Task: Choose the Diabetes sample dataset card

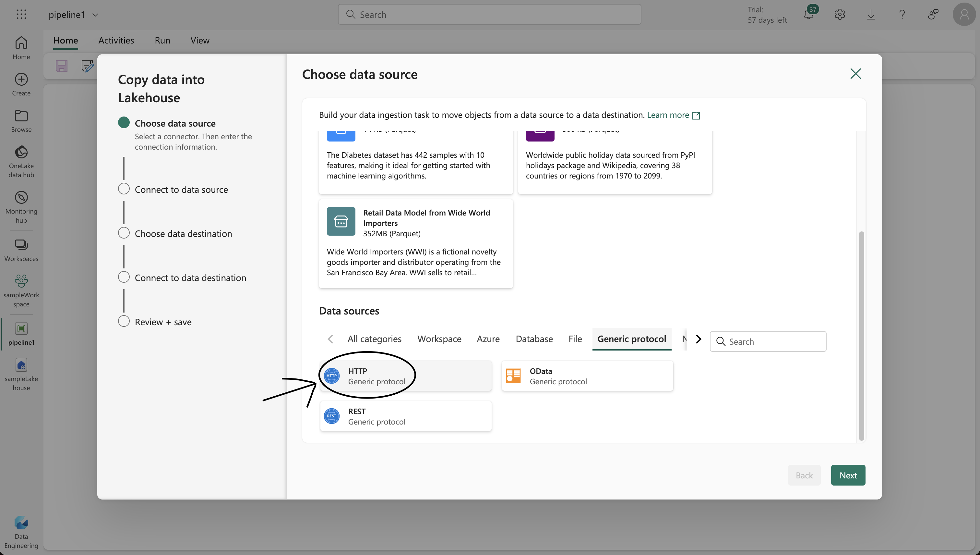Action: click(x=416, y=162)
